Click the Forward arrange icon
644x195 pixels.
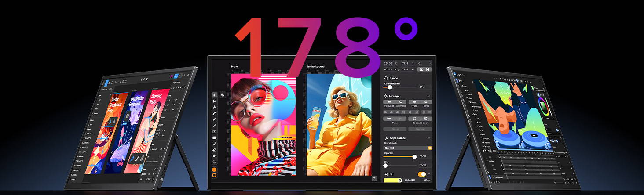coord(389,102)
